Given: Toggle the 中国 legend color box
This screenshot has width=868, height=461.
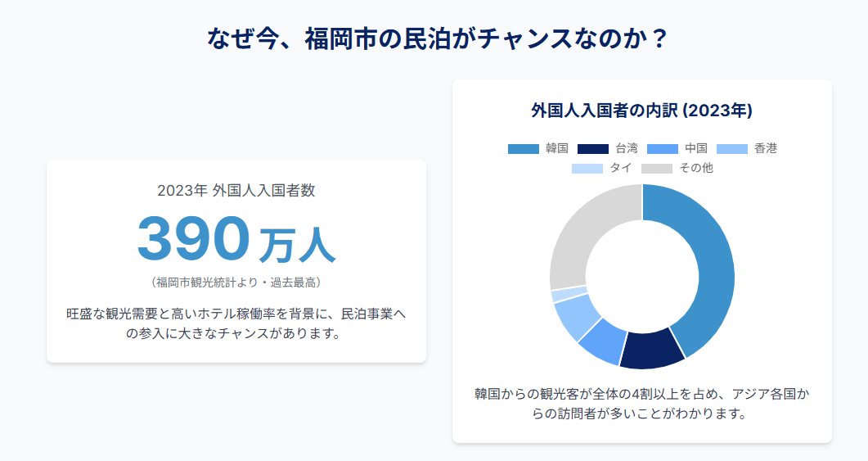Looking at the screenshot, I should pyautogui.click(x=662, y=149).
